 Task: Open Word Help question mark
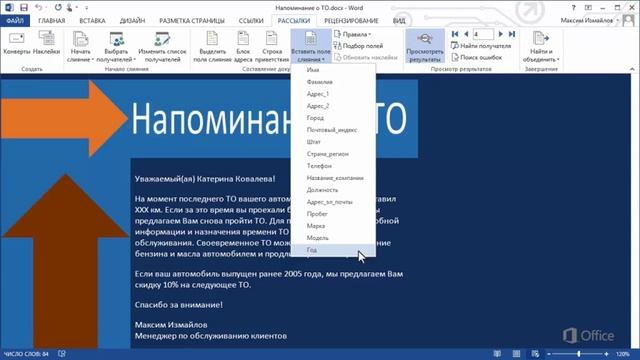[x=573, y=8]
